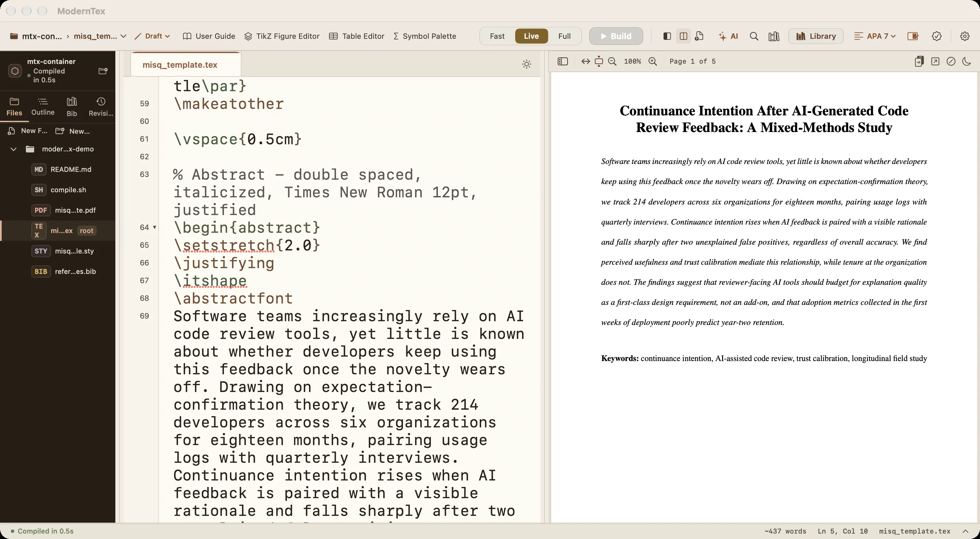Viewport: 980px width, 539px height.
Task: Open Draft mode dropdown
Action: (152, 36)
